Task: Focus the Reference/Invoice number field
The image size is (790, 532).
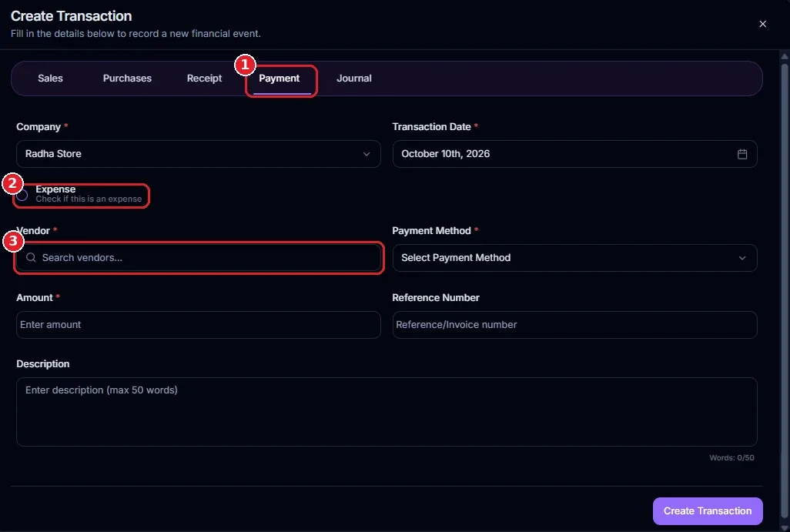Action: (574, 324)
